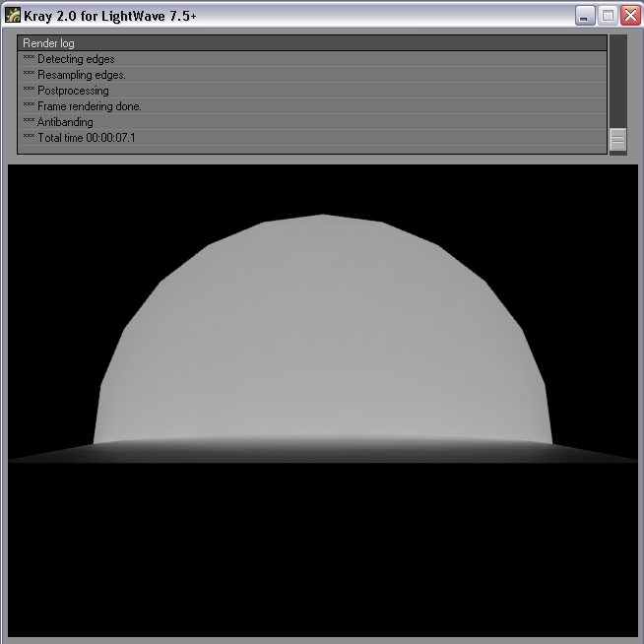Click the render log scrollbar thumb

(618, 140)
